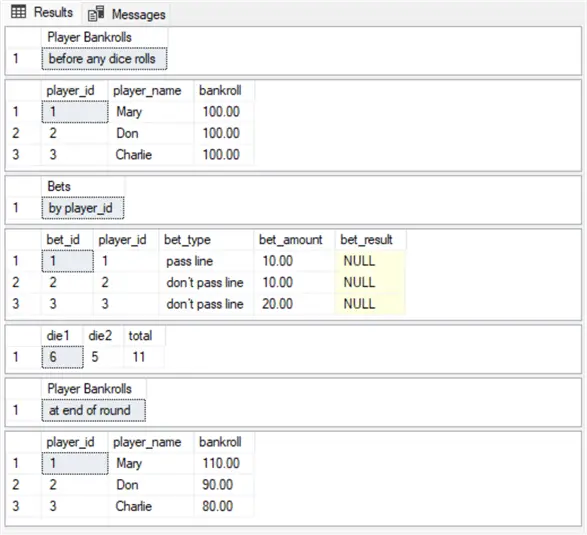The image size is (587, 535).
Task: Click the die2 column header
Action: [104, 335]
